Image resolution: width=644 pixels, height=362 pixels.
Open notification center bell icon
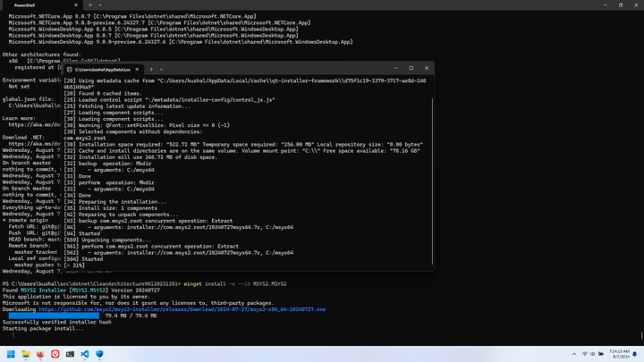click(635, 354)
